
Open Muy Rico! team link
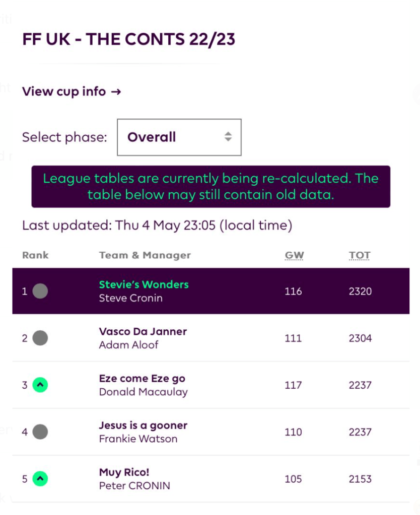click(x=124, y=472)
